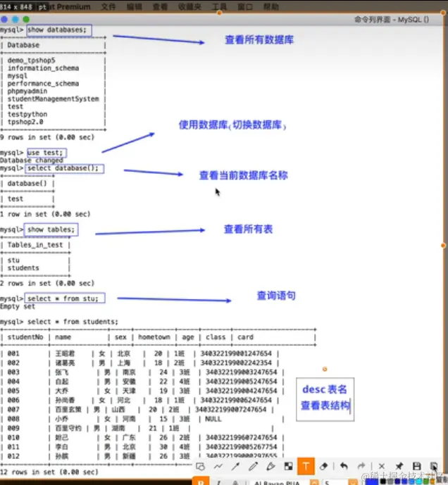This screenshot has height=485, width=448.
Task: Open the 文件 menu
Action: pos(108,6)
